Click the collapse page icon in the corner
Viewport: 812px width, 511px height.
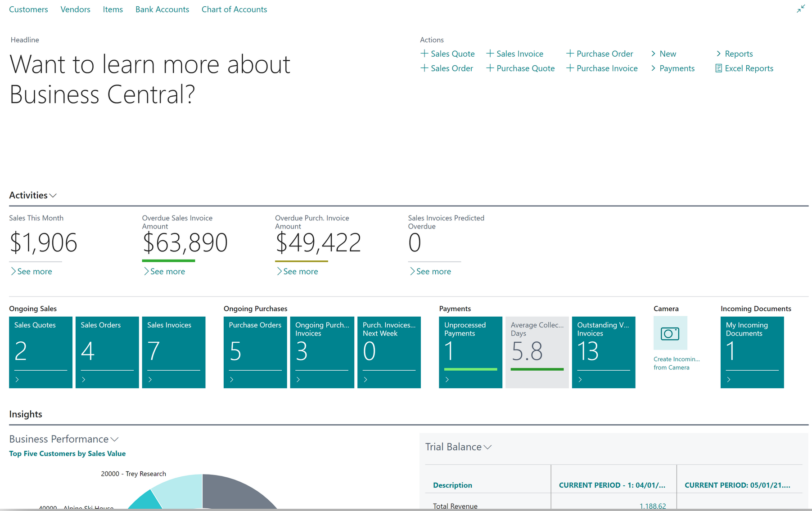(x=801, y=9)
